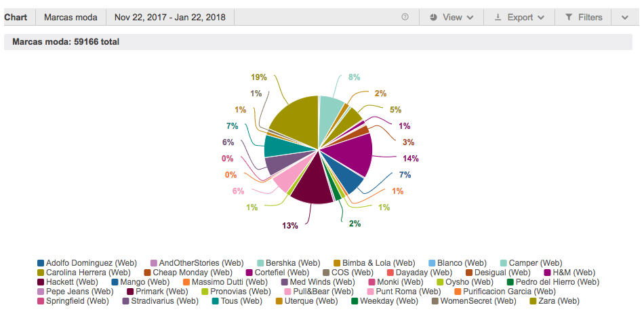Click the Filters funnel icon
This screenshot has height=318, width=644.
pyautogui.click(x=569, y=17)
